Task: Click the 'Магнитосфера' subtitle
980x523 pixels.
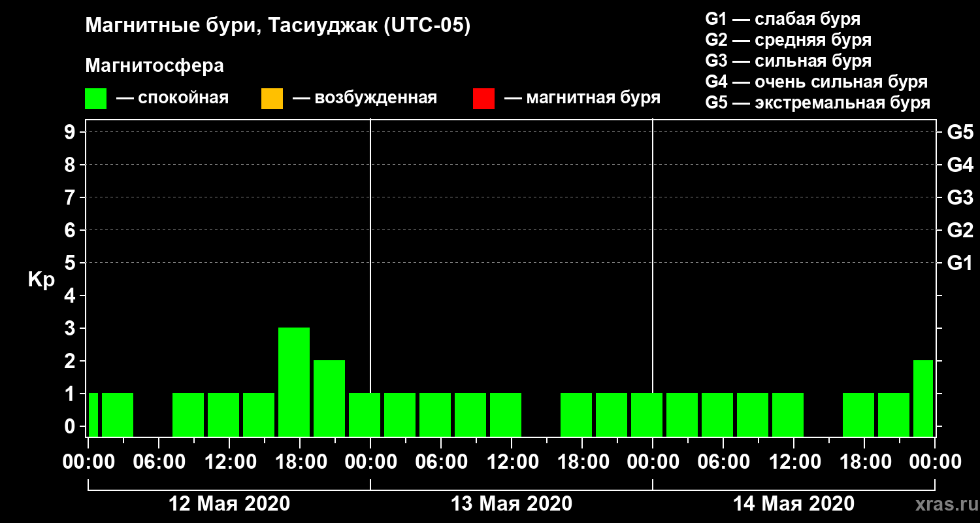Action: click(154, 66)
